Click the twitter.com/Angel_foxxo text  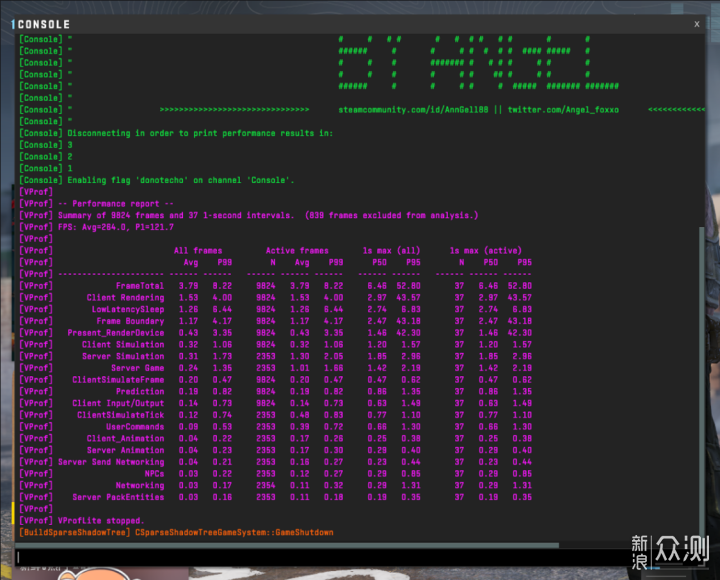(563, 110)
